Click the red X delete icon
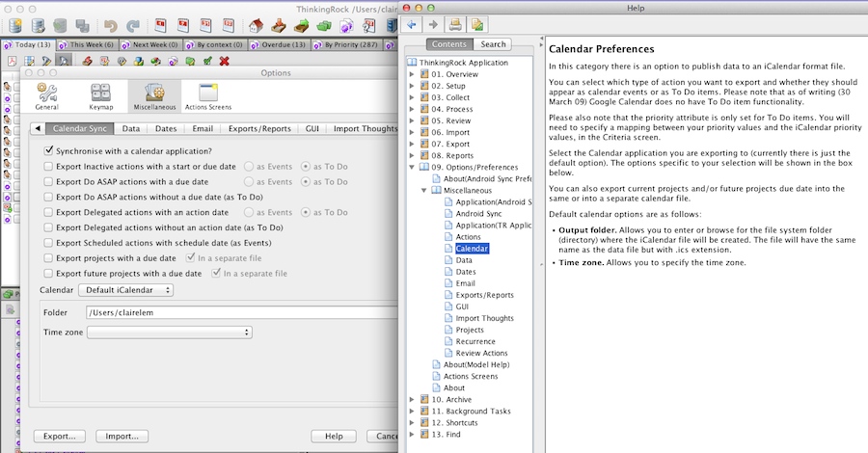This screenshot has width=868, height=453. click(224, 61)
